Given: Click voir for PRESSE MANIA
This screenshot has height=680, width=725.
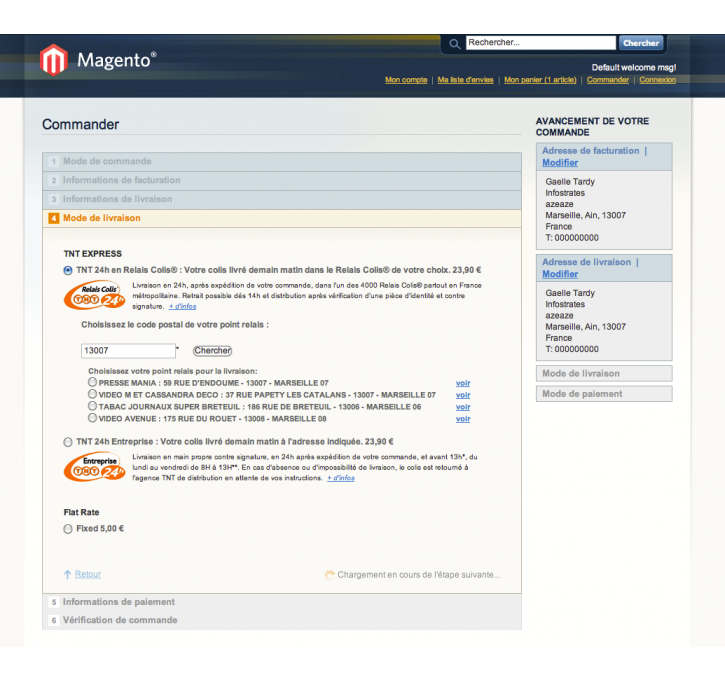Looking at the screenshot, I should (463, 383).
